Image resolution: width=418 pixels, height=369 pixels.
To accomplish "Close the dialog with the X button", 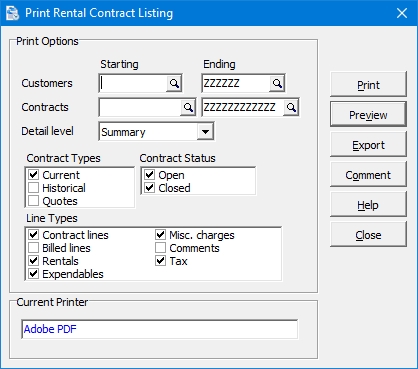I will (402, 13).
